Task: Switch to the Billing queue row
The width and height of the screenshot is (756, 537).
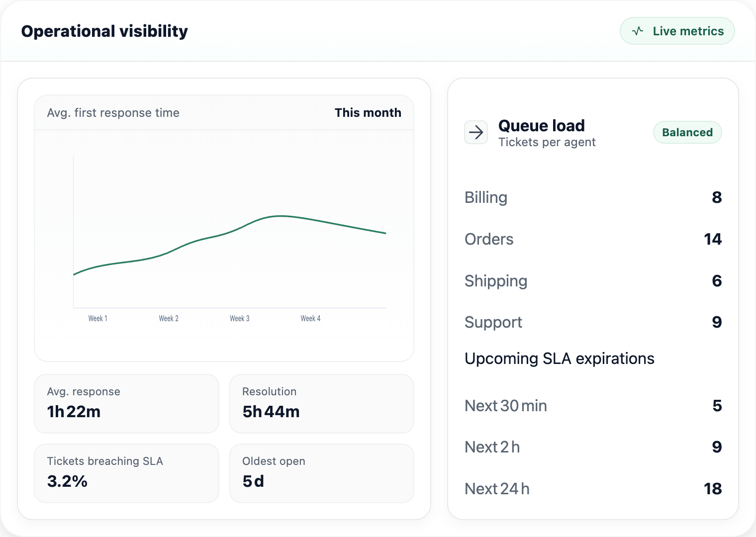Action: 592,197
